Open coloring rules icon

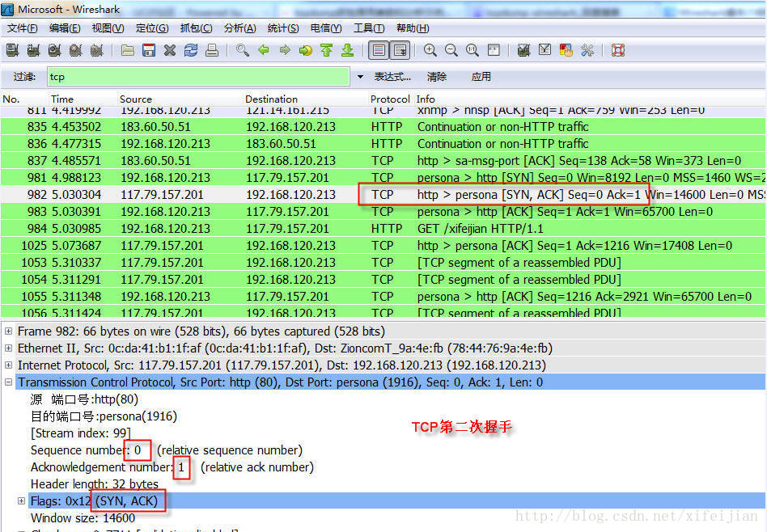pos(566,50)
